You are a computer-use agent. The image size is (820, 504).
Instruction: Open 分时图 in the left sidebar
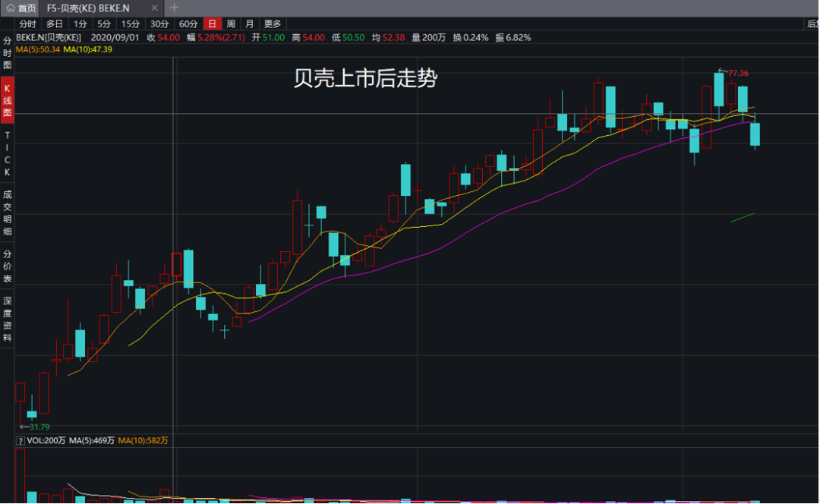coord(8,53)
